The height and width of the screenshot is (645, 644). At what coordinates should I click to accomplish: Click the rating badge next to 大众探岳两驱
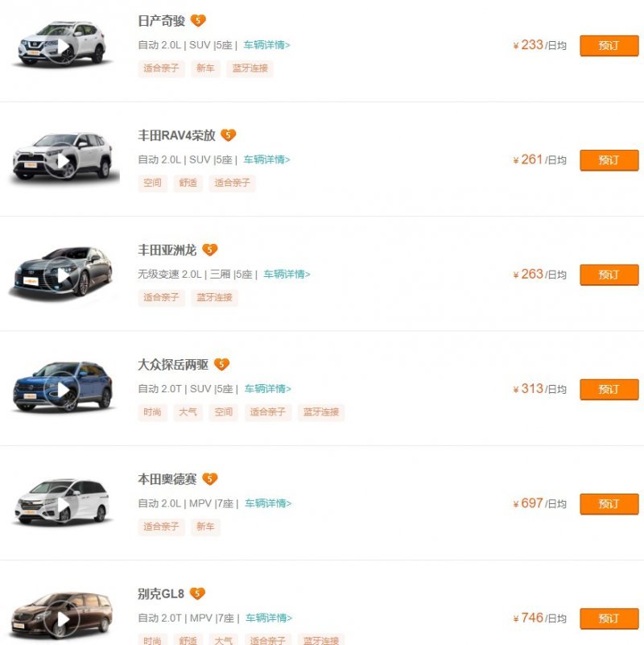[x=221, y=365]
